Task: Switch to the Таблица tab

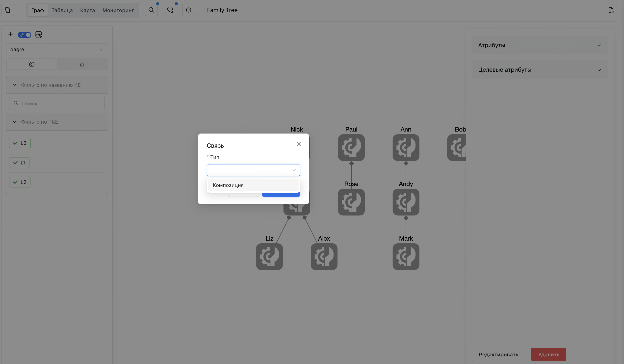Action: click(62, 10)
